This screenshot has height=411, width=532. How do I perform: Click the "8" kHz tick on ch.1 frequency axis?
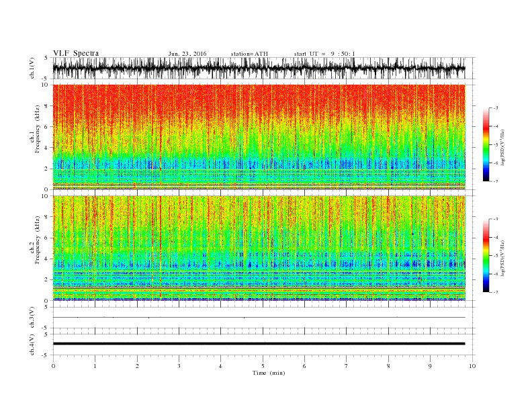coord(47,106)
